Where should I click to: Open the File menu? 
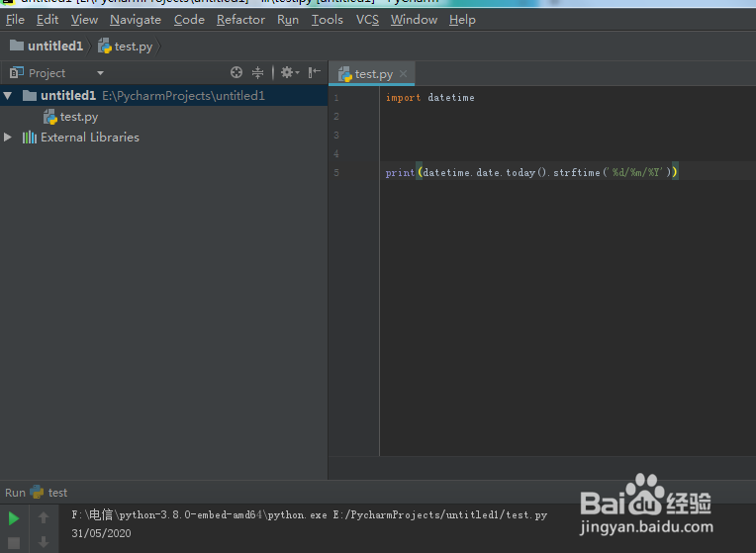pos(15,20)
